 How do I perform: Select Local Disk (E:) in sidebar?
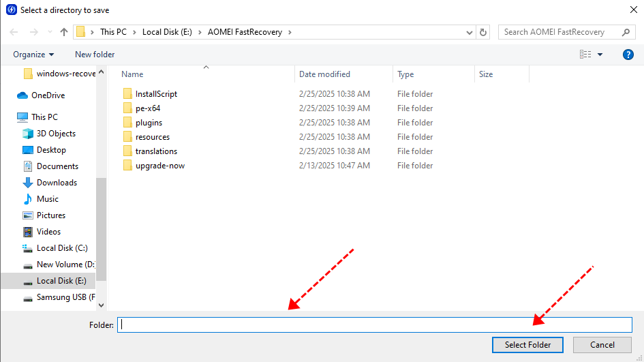coord(48,281)
